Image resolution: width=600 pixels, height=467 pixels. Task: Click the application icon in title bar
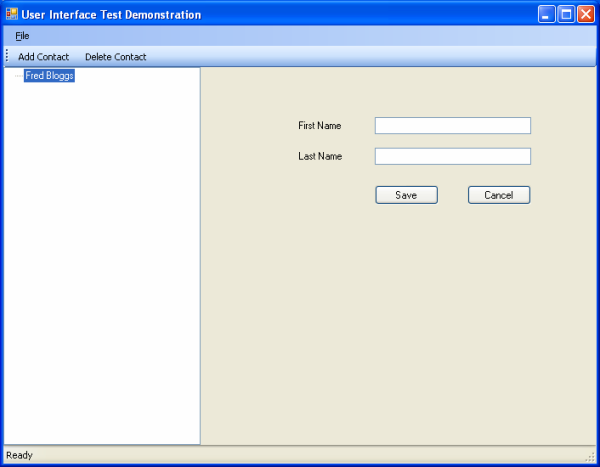click(12, 14)
